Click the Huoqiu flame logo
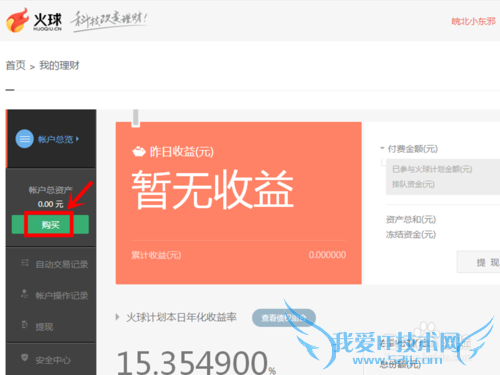The height and width of the screenshot is (375, 500). [17, 20]
